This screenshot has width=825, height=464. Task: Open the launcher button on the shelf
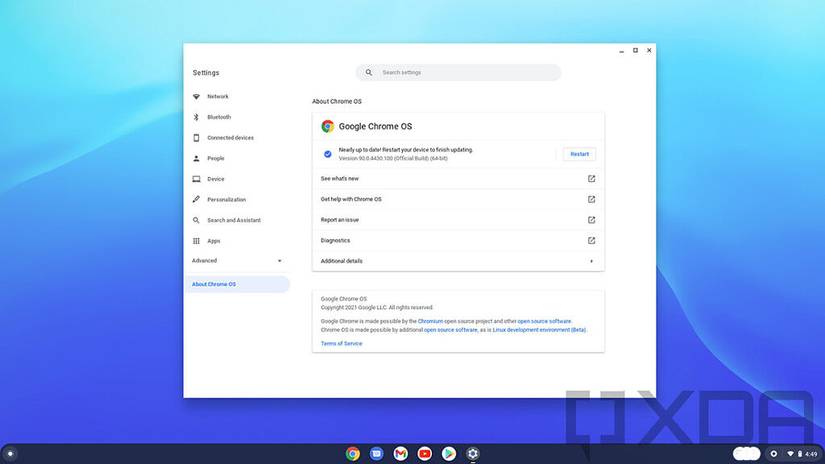tap(10, 453)
